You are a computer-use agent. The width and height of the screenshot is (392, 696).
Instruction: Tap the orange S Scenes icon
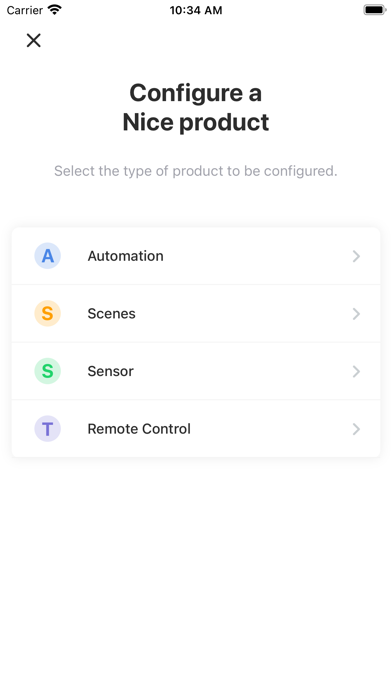pyautogui.click(x=48, y=314)
